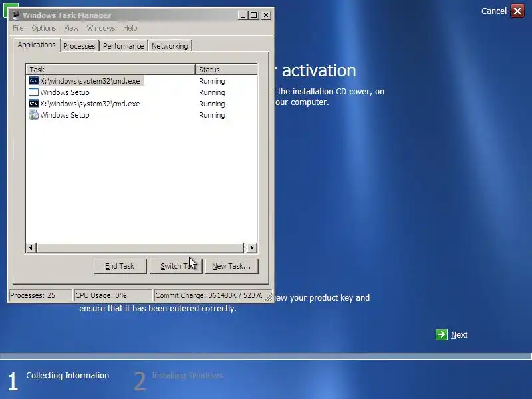Open the File menu in Task Manager

point(18,28)
